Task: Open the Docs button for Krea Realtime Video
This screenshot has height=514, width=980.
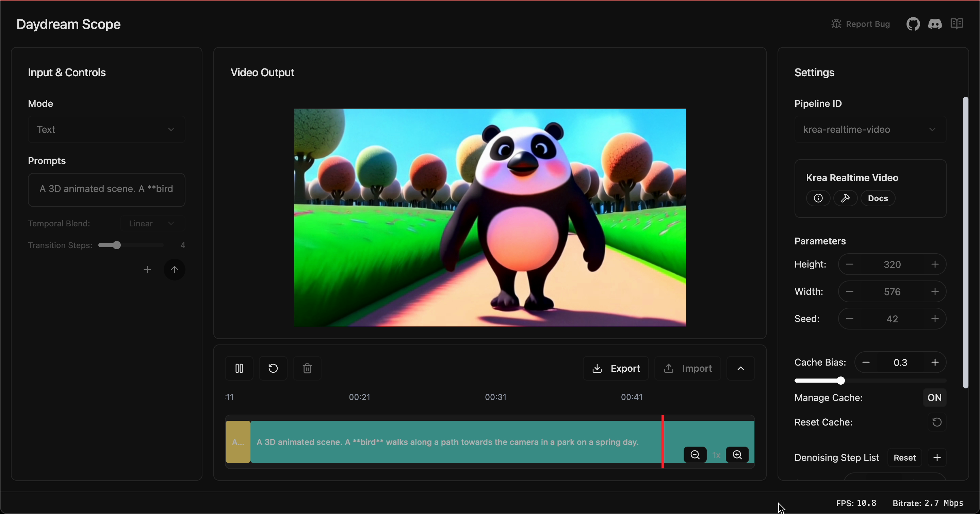Action: (877, 198)
